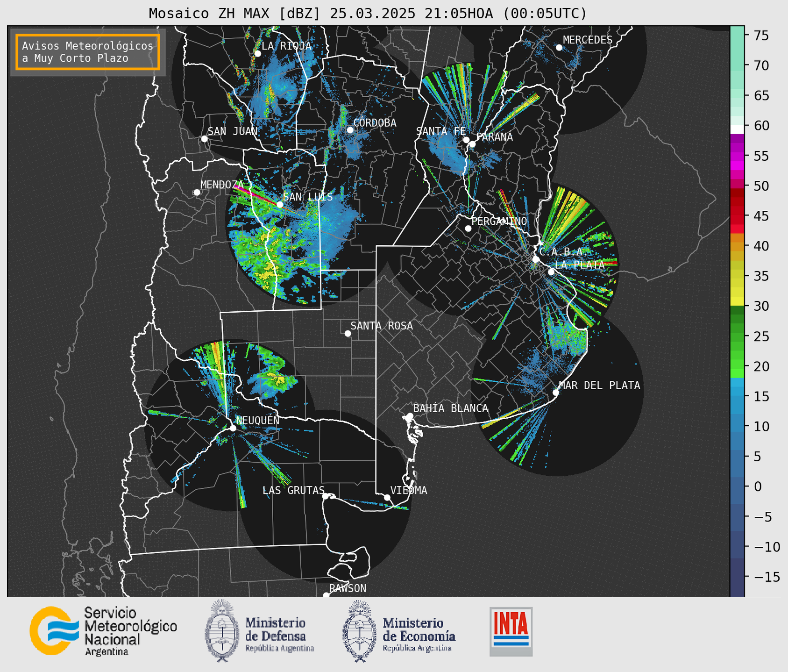Click the C.A.B.A. city marker dot

[x=536, y=259]
